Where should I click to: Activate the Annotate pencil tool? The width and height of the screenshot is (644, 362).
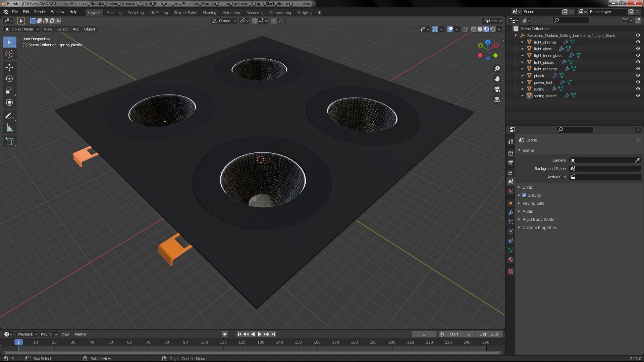point(9,116)
